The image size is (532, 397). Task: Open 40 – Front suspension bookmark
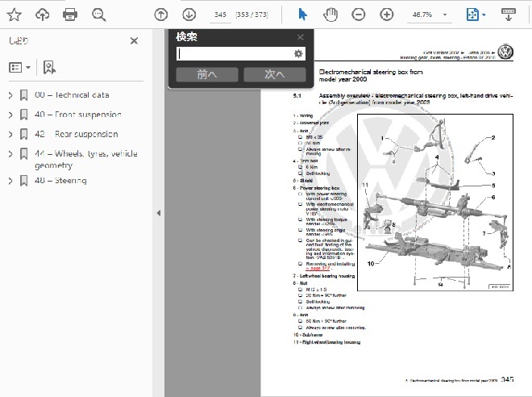(x=78, y=115)
